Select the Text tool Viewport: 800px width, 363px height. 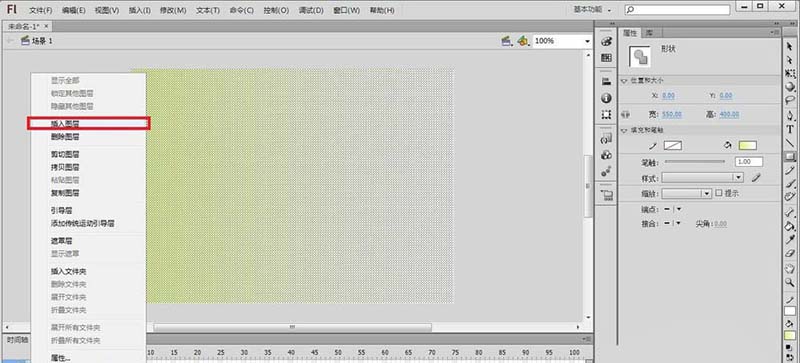(790, 130)
